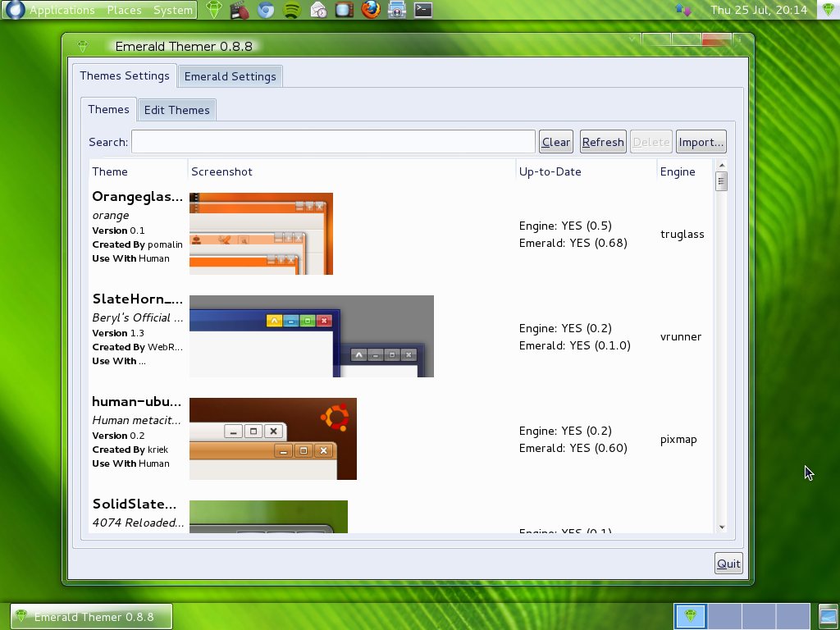Switch to the second workspace in pager
This screenshot has width=840, height=630.
tap(725, 616)
